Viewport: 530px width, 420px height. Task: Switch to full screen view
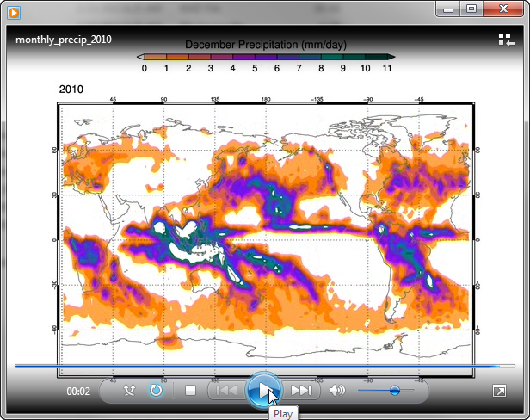pyautogui.click(x=500, y=391)
